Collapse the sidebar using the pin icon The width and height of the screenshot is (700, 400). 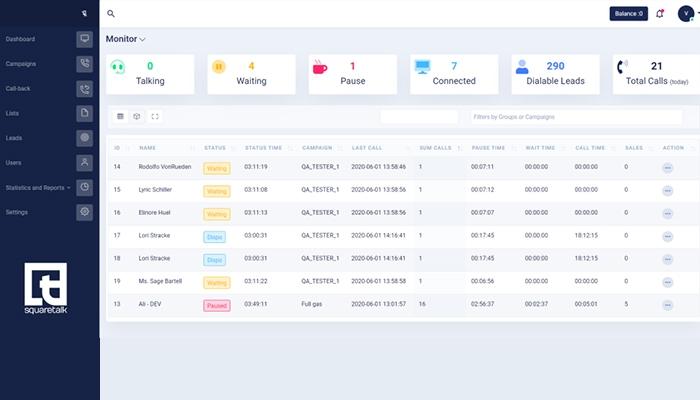(x=84, y=13)
